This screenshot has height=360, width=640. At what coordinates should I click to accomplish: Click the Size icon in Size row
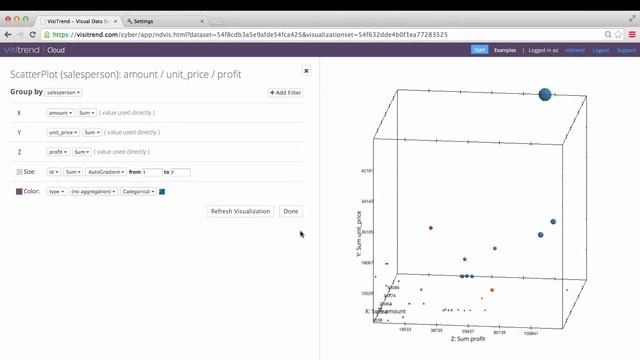pos(19,172)
